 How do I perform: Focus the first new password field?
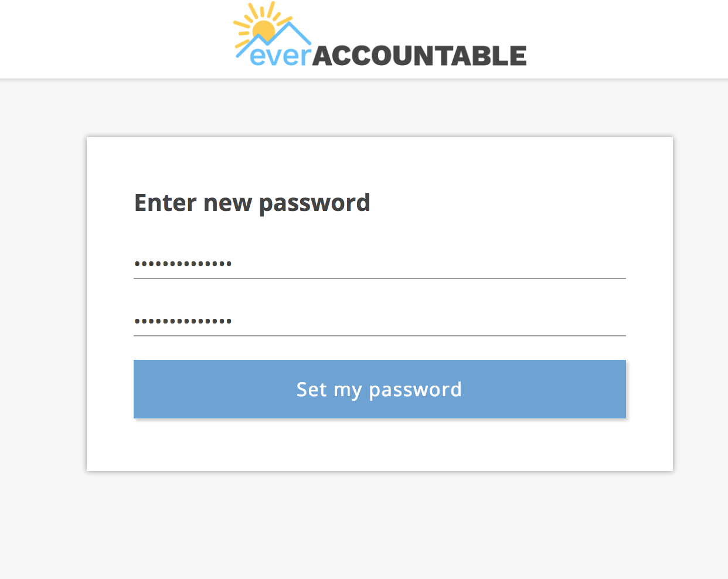pos(380,264)
